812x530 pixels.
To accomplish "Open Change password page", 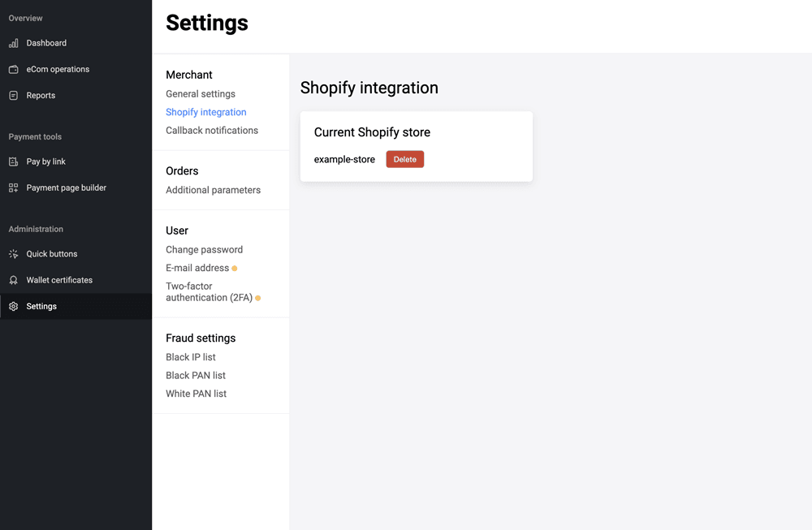I will pyautogui.click(x=204, y=250).
